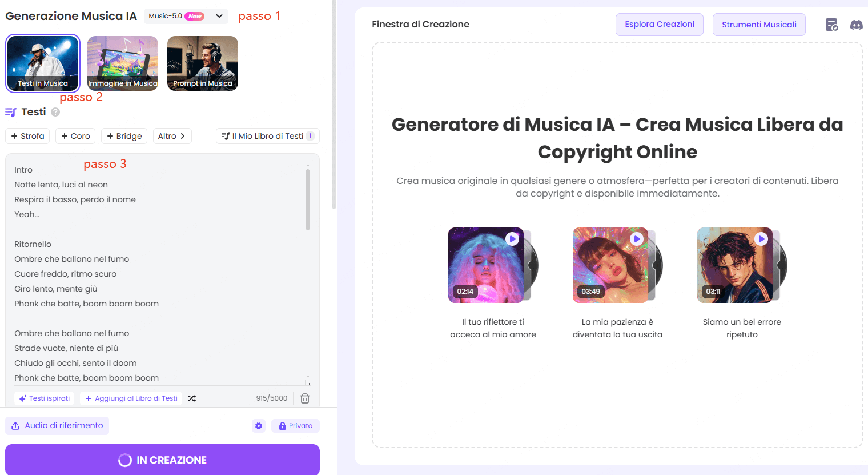Viewport: 868px width, 475px height.
Task: Play the 'Siamo un bel errore ripetuto' track
Action: pos(761,238)
